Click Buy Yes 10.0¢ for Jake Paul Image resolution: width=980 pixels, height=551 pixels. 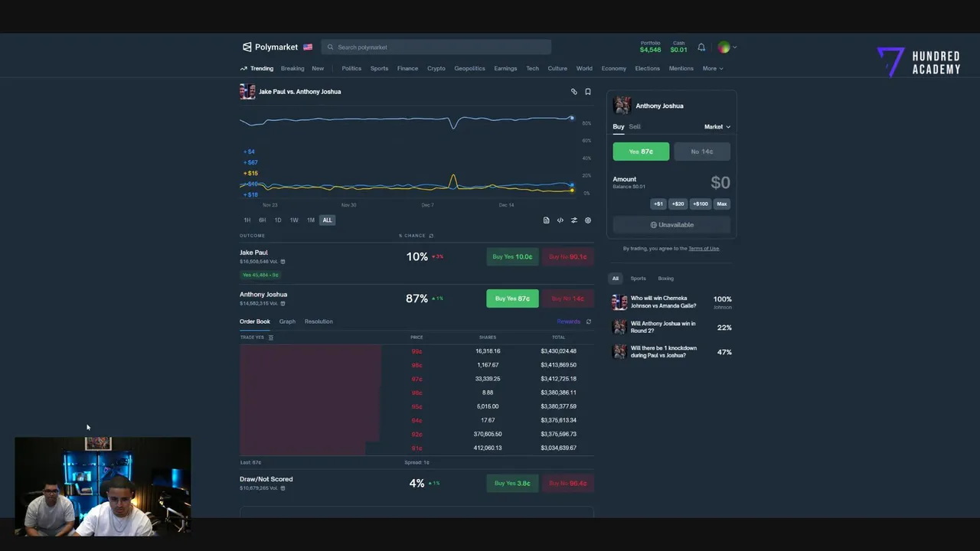pyautogui.click(x=512, y=257)
